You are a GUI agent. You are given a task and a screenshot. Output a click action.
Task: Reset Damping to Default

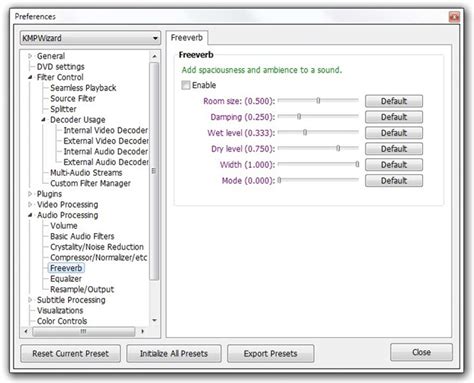click(394, 117)
